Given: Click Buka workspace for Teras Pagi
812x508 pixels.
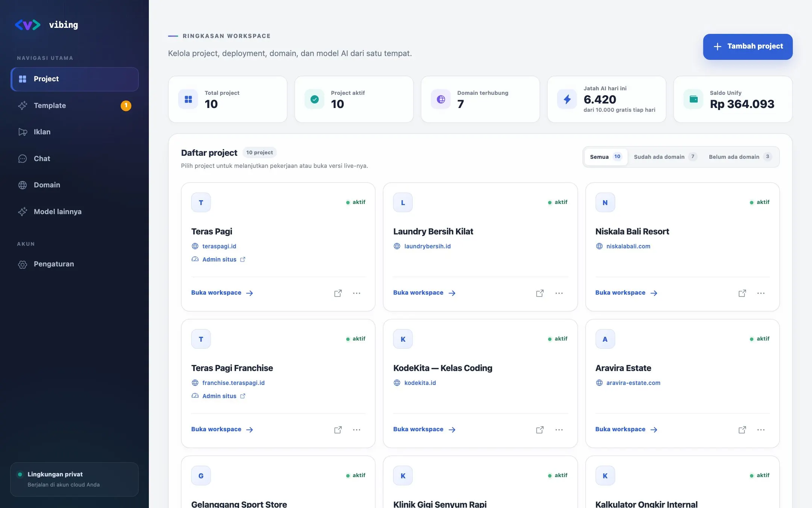Looking at the screenshot, I should pyautogui.click(x=222, y=293).
